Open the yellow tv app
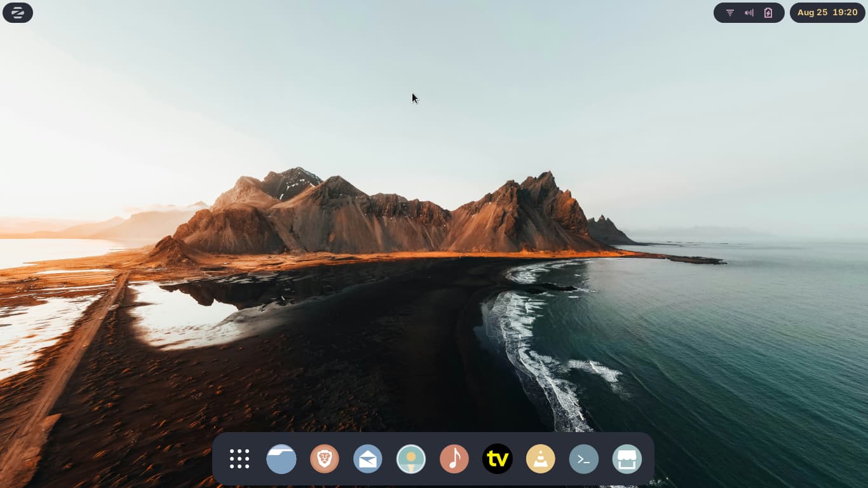This screenshot has height=488, width=868. click(x=498, y=459)
